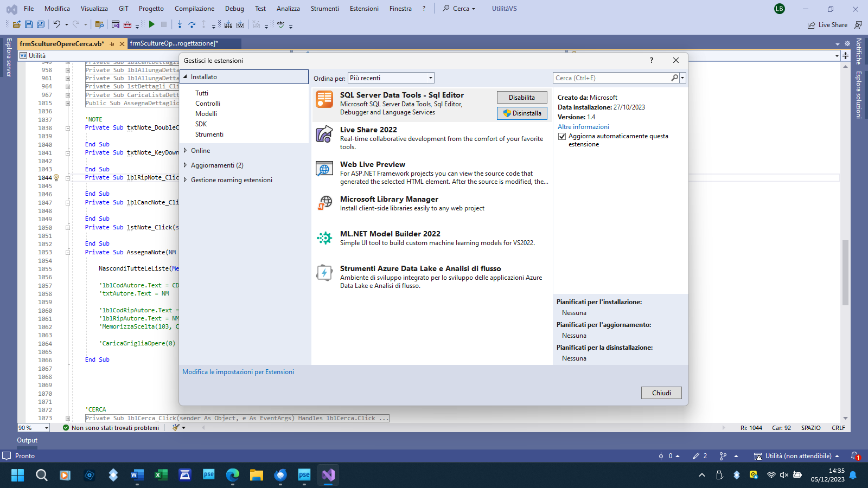Click the Open File toolbar icon
This screenshot has width=868, height=488.
(17, 24)
